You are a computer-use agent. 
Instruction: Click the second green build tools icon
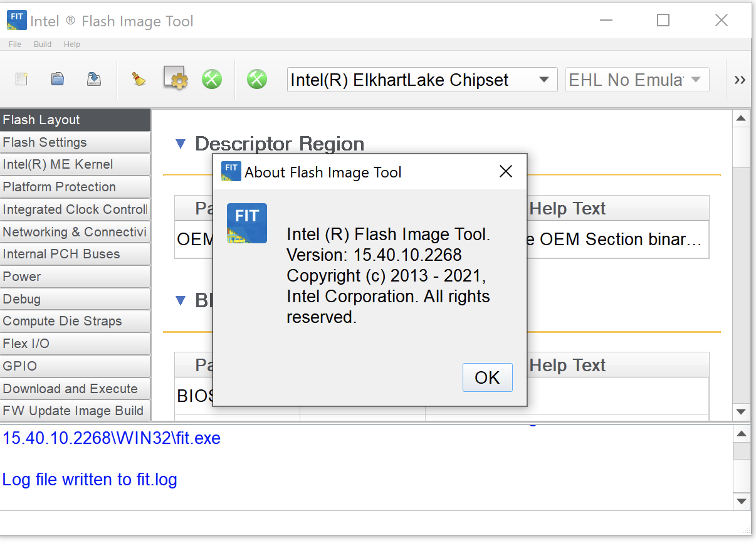257,79
